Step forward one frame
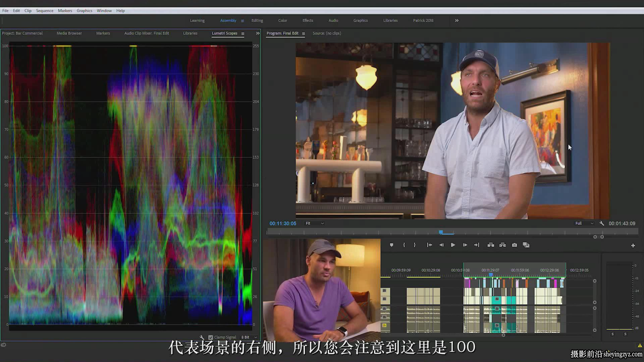The width and height of the screenshot is (644, 362). [x=465, y=245]
